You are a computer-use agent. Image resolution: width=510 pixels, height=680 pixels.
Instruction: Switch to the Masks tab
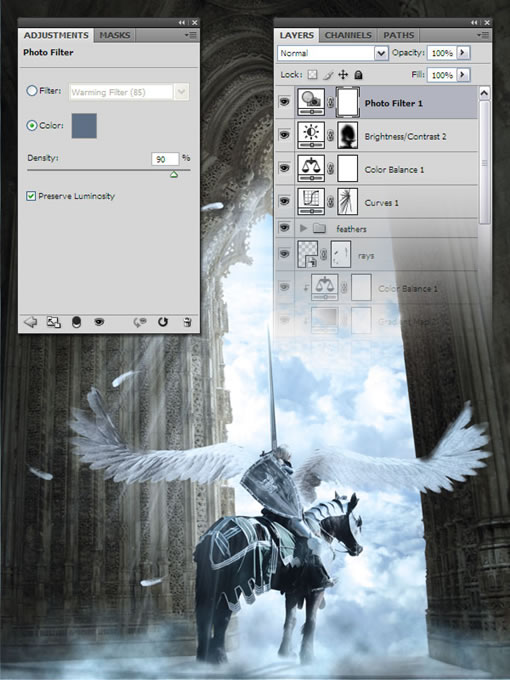(114, 35)
